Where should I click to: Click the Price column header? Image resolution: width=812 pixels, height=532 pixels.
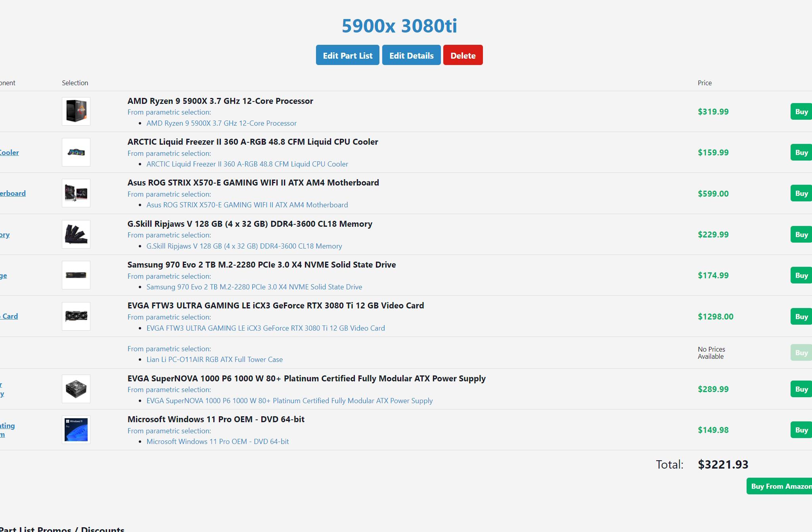click(x=705, y=83)
